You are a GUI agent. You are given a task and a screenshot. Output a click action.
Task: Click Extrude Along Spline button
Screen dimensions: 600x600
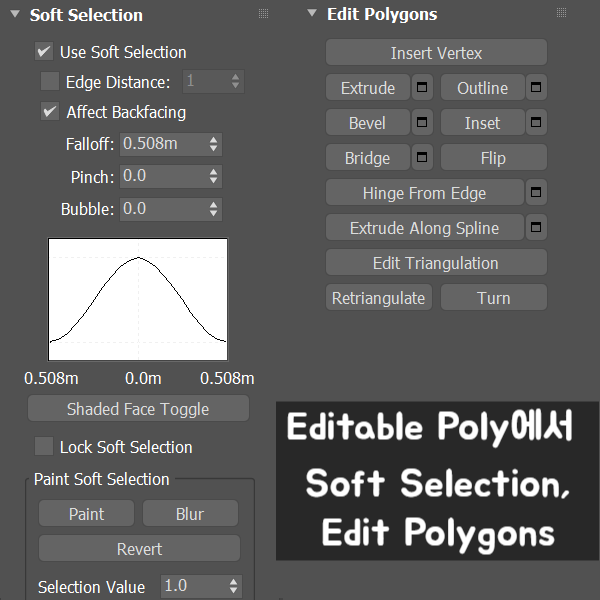click(x=425, y=228)
